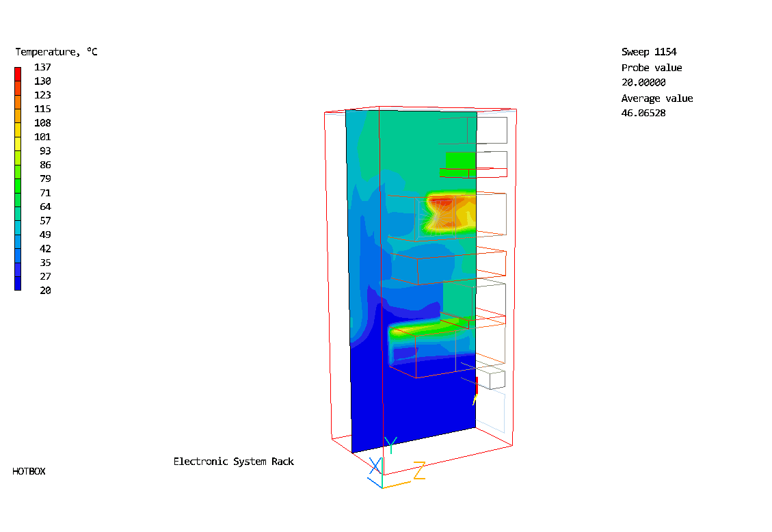Image resolution: width=772 pixels, height=532 pixels.
Task: Click the bright green block near rack top
Action: click(460, 160)
